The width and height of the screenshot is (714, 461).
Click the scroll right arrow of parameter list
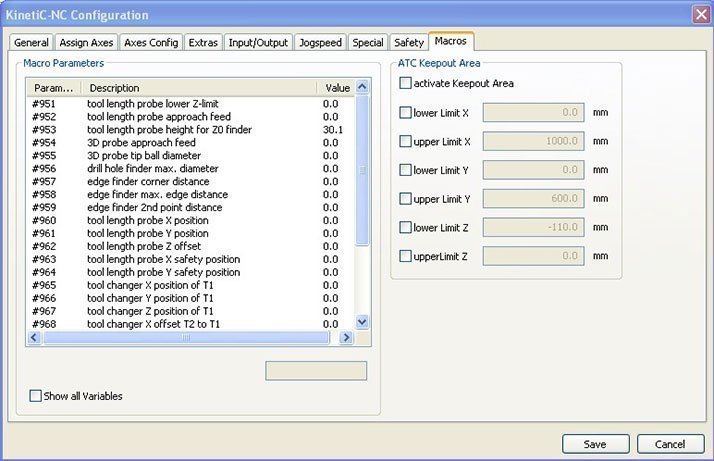coord(347,338)
